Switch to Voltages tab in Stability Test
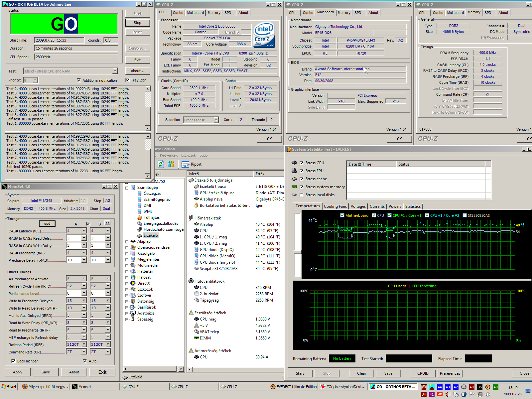Viewport: 532px width, 399px height. click(358, 206)
